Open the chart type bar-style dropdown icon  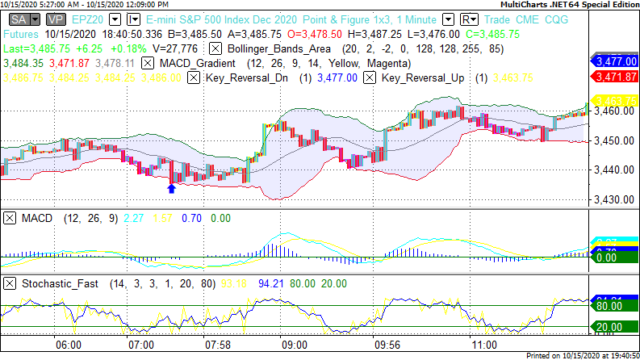pos(134,20)
